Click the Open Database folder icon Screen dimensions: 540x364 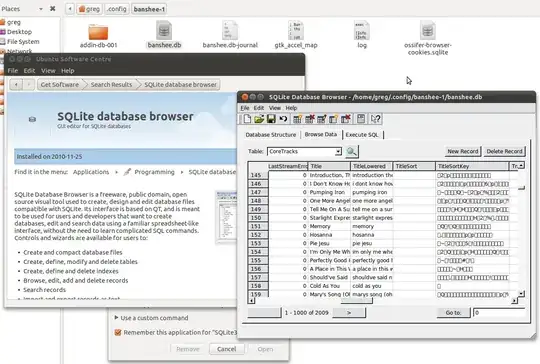[259, 119]
